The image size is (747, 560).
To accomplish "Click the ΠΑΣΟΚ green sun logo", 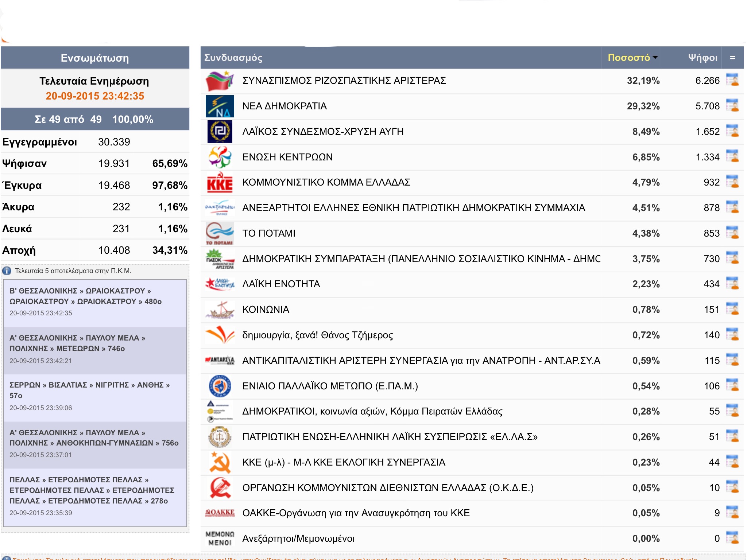I will coord(220,259).
